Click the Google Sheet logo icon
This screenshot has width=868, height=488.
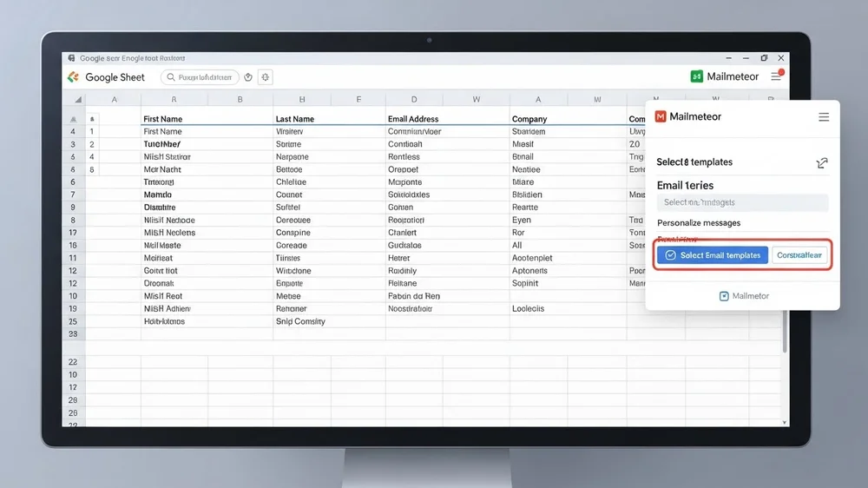coord(73,77)
